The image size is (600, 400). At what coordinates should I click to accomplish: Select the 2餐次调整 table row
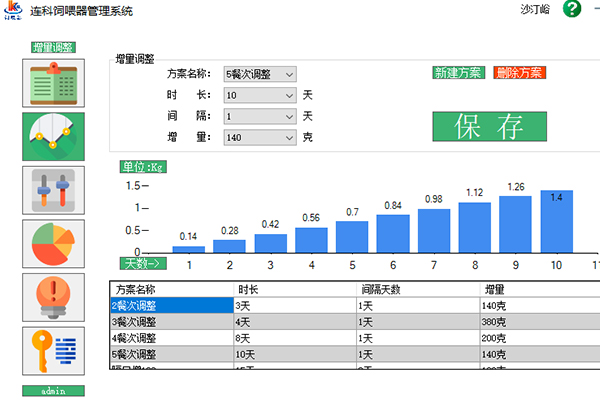pyautogui.click(x=170, y=305)
